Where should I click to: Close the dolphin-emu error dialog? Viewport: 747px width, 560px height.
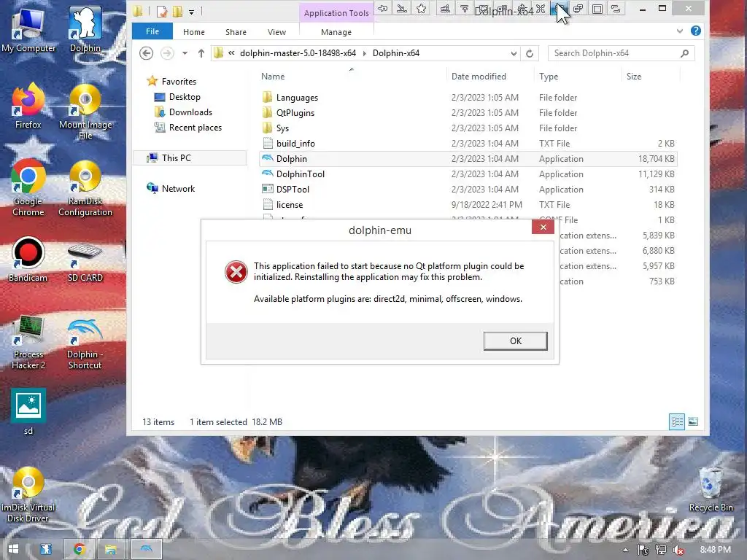[543, 227]
